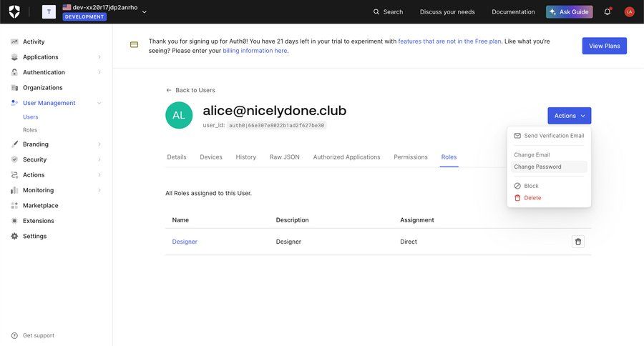Screen dimensions: 644x346
Task: Select Send Verification Email option
Action: click(x=549, y=135)
